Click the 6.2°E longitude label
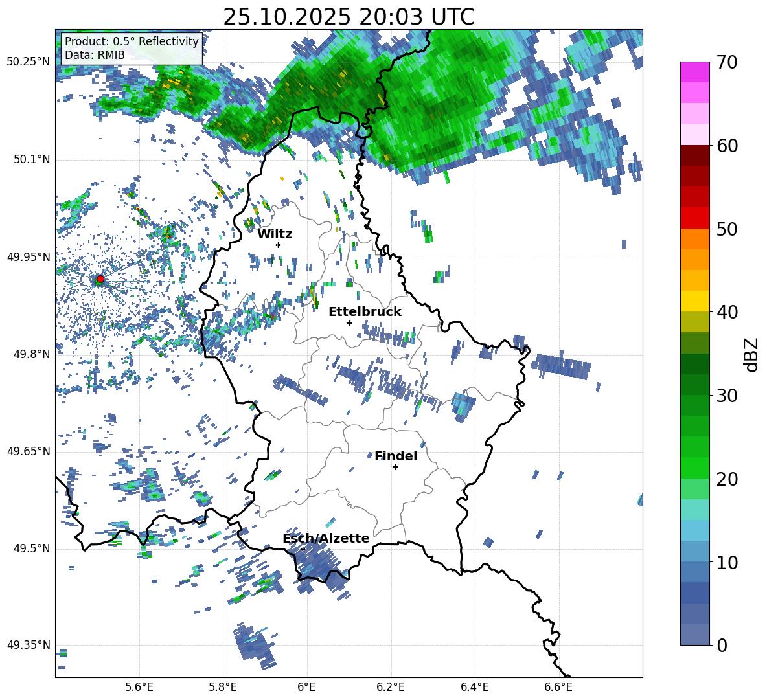This screenshot has width=767, height=700. click(x=391, y=687)
